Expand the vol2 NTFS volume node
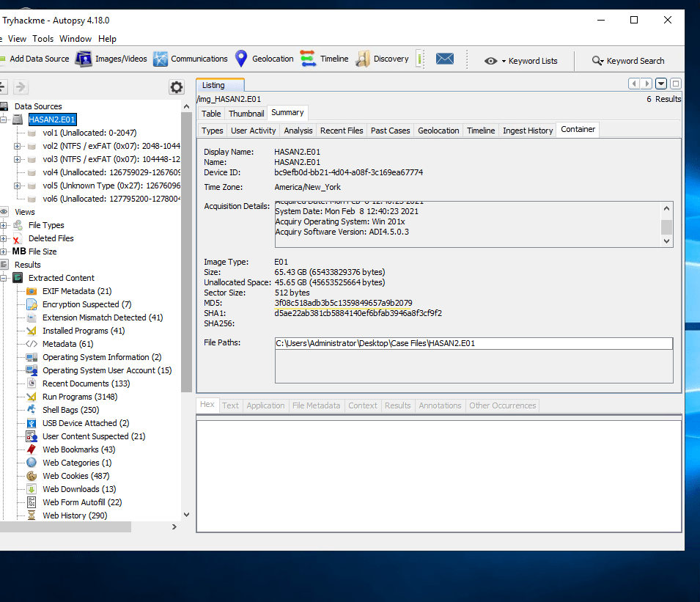 click(x=16, y=147)
